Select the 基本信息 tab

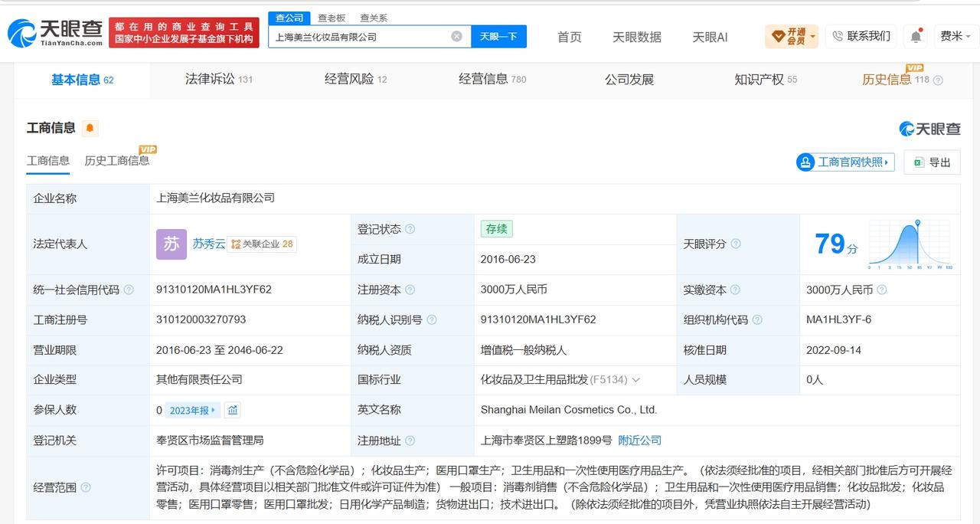coord(82,80)
